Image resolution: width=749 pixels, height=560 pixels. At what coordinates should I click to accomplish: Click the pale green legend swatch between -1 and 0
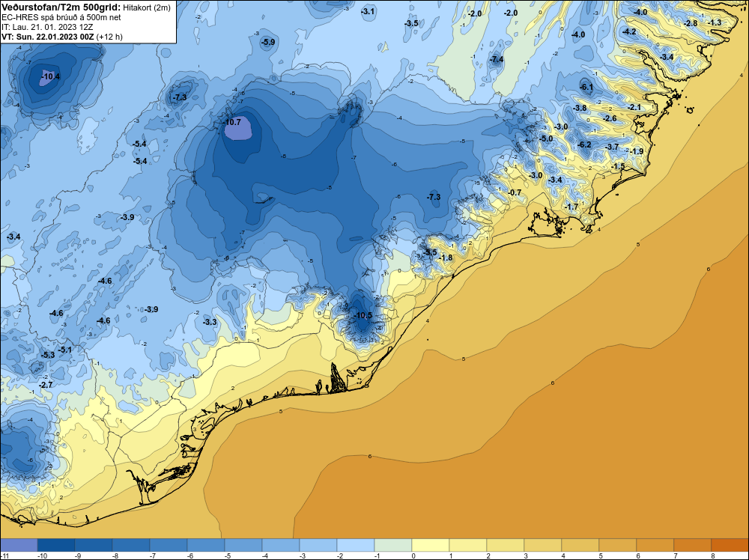click(x=393, y=545)
